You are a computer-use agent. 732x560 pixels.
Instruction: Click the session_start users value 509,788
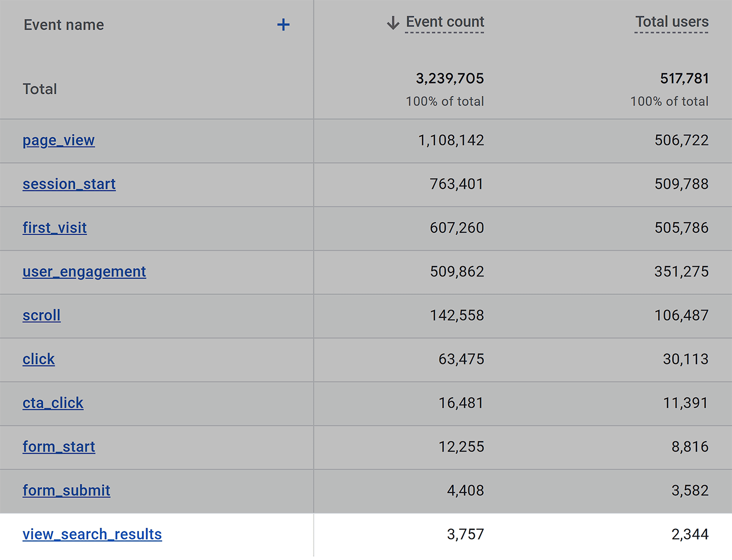(682, 184)
